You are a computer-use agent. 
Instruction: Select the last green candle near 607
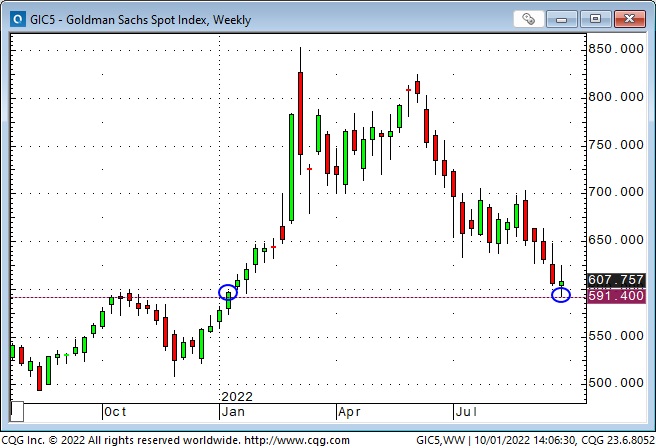click(x=561, y=284)
